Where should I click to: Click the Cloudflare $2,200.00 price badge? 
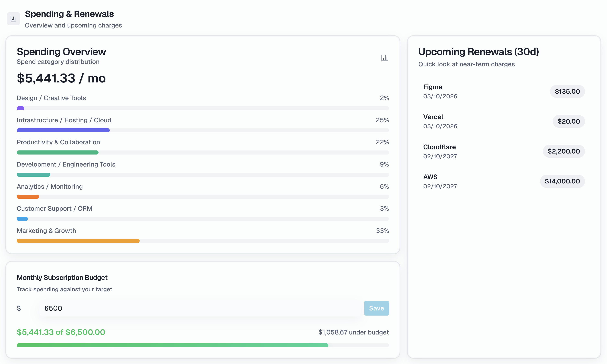[563, 151]
